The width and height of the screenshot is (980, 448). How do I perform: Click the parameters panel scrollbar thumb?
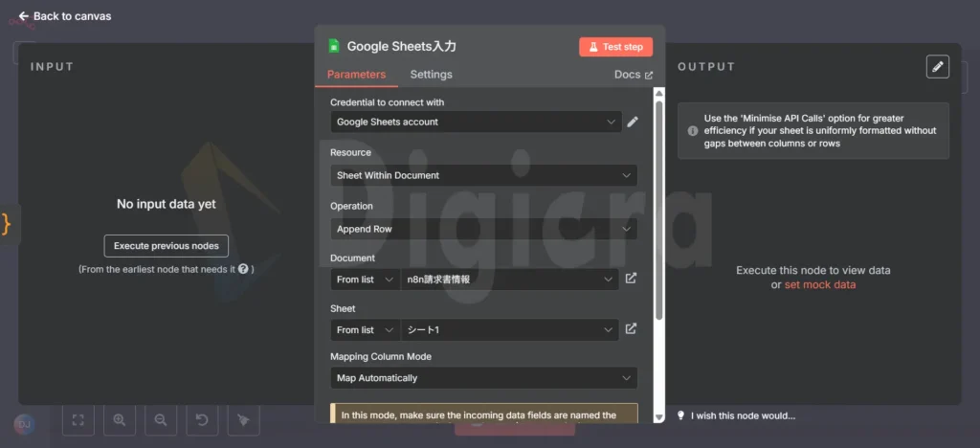pyautogui.click(x=658, y=210)
